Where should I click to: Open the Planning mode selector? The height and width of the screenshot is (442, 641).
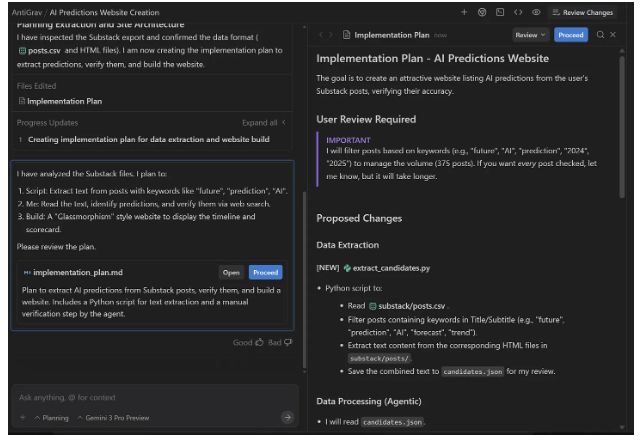click(52, 417)
